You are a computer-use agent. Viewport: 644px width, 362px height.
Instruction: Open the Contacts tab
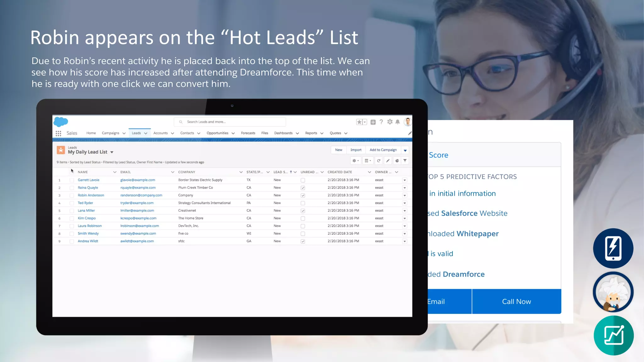tap(187, 133)
